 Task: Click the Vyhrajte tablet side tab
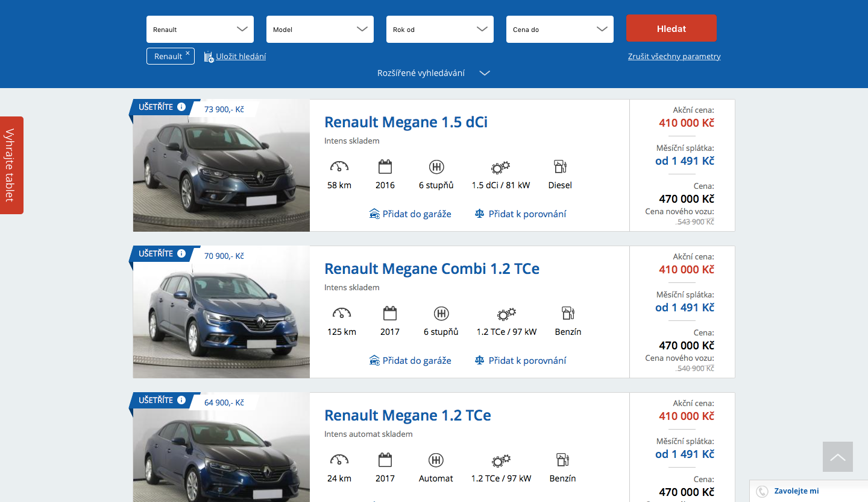coord(11,165)
